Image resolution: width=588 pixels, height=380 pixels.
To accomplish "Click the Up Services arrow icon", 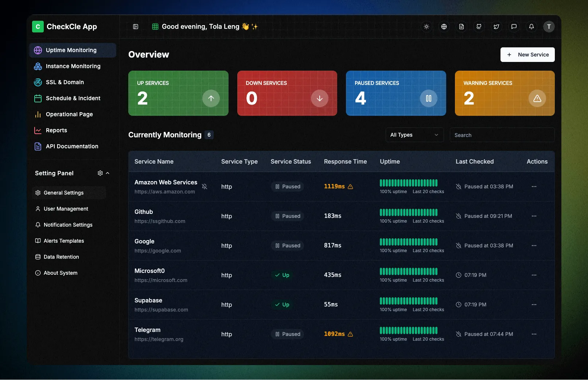I will pyautogui.click(x=211, y=98).
